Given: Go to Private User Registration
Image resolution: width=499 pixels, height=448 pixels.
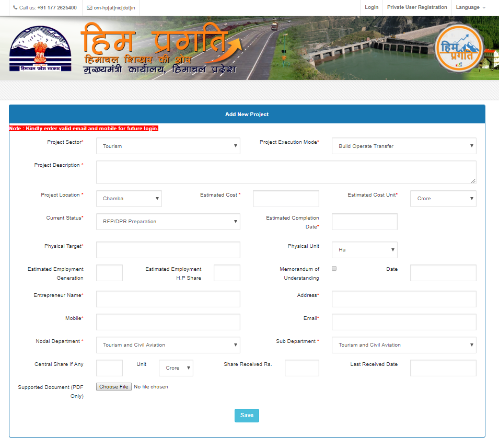Looking at the screenshot, I should [x=417, y=7].
